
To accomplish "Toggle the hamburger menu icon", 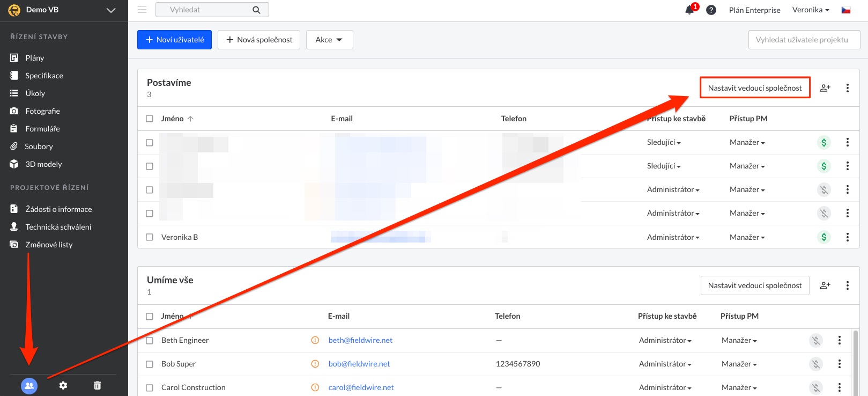I will coord(142,10).
